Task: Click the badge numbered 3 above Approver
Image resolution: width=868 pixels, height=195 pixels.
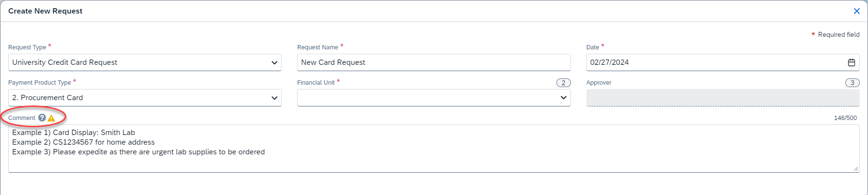Action: pyautogui.click(x=852, y=83)
